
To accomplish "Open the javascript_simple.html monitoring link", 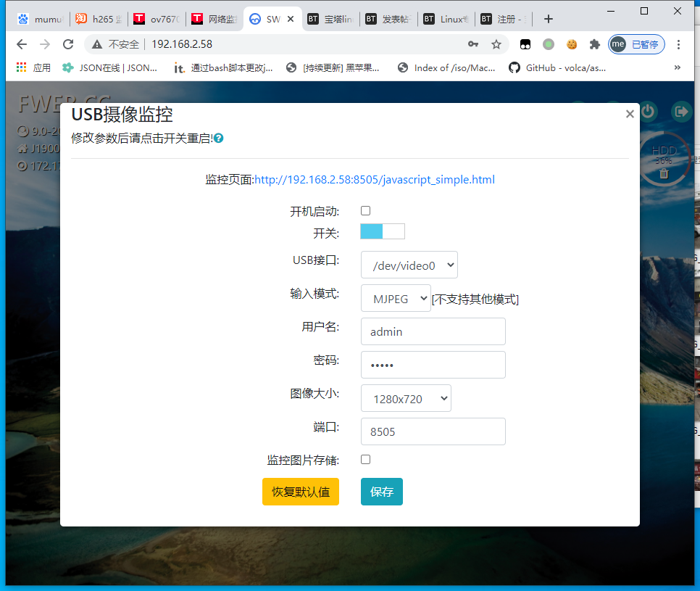I will coord(374,179).
